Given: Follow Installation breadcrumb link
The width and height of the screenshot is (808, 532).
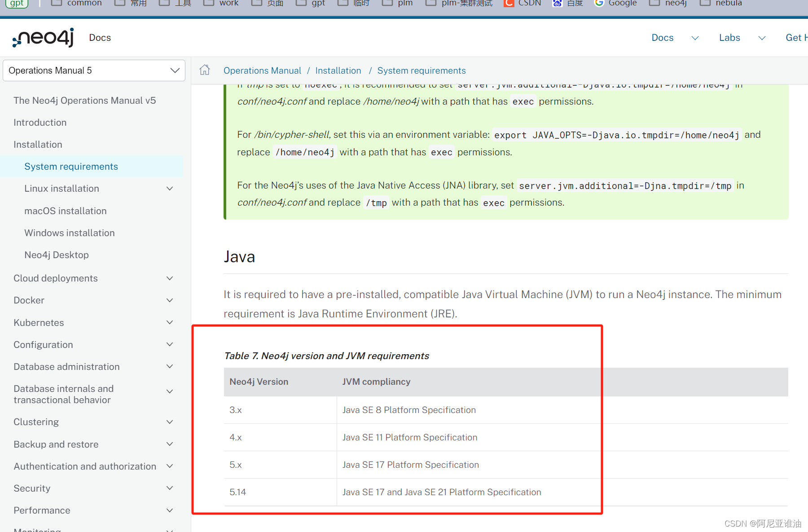Looking at the screenshot, I should (338, 70).
